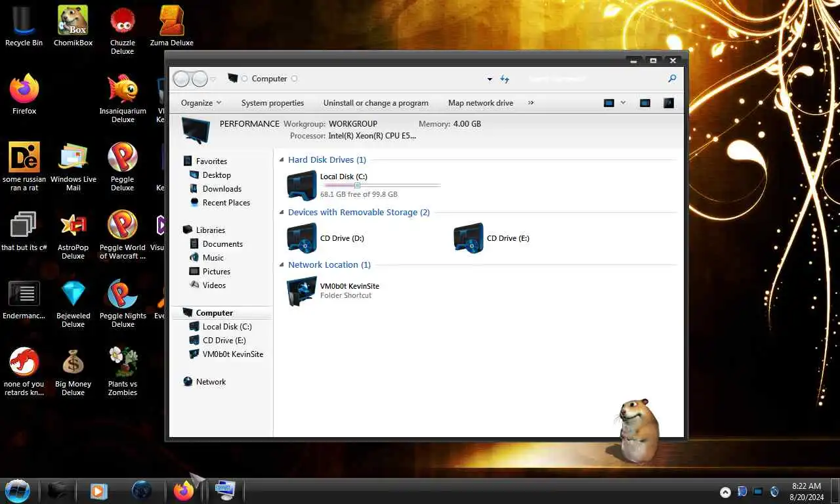Viewport: 840px width, 504px height.
Task: Open Peggle World of Warcraft desktop icon
Action: [x=123, y=235]
